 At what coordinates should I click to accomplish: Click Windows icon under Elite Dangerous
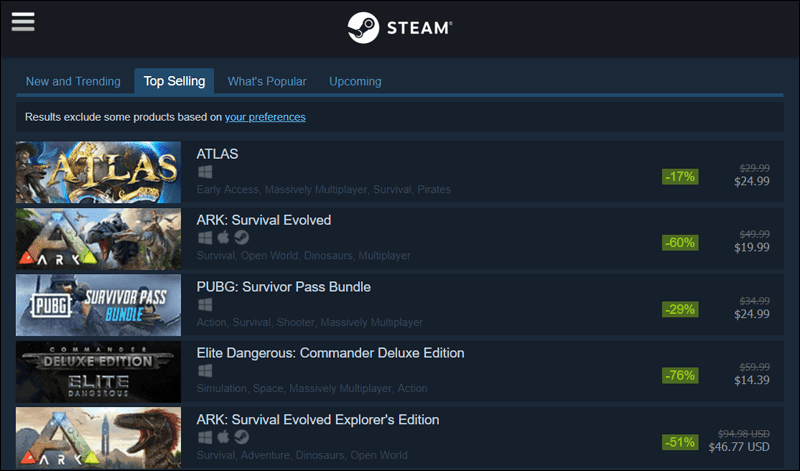pos(205,370)
